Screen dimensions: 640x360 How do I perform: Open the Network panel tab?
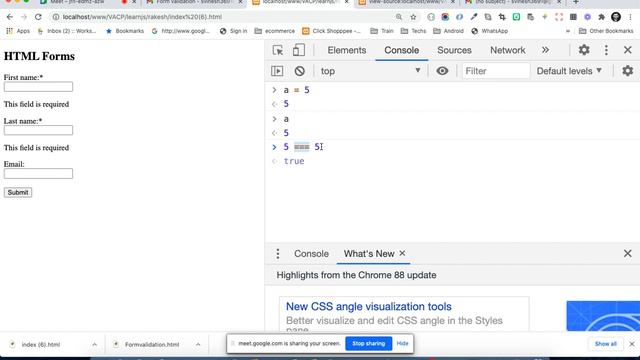click(508, 50)
